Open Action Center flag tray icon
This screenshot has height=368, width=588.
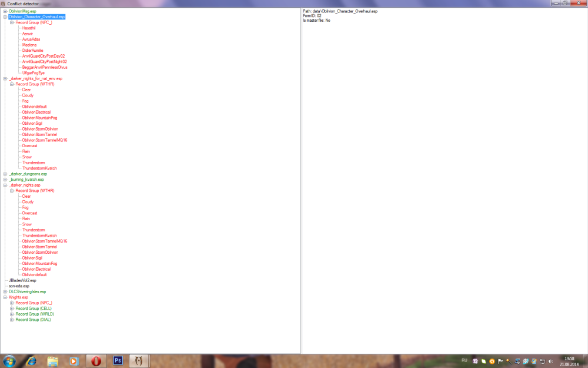[500, 362]
